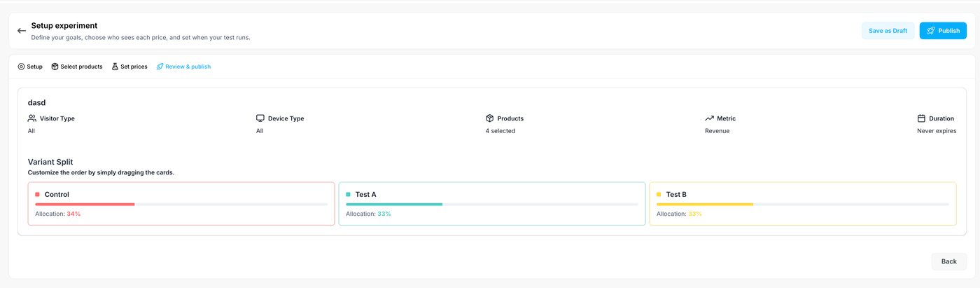This screenshot has height=288, width=980.
Task: Click the Set prices flask icon
Action: pos(115,67)
